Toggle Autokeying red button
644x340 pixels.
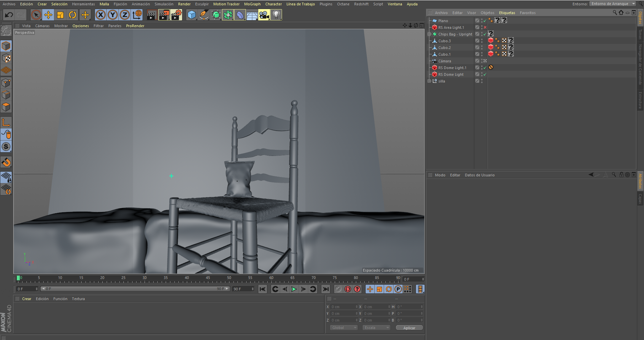[x=348, y=289]
